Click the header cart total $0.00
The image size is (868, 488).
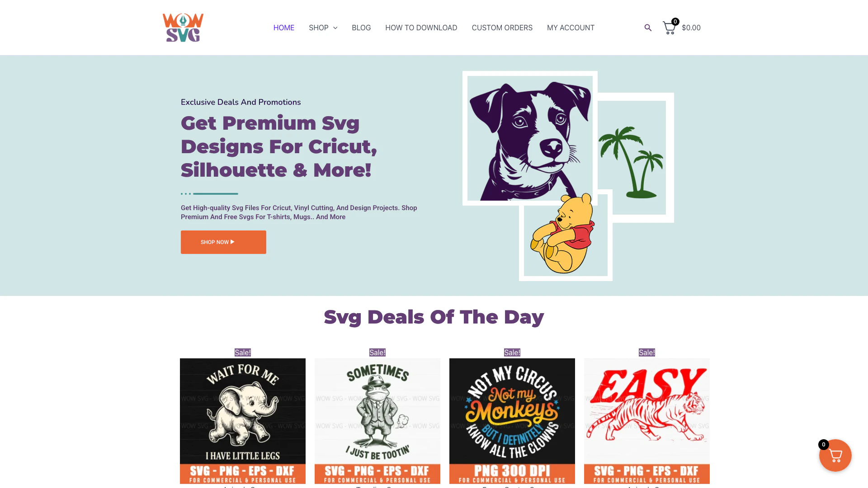691,28
